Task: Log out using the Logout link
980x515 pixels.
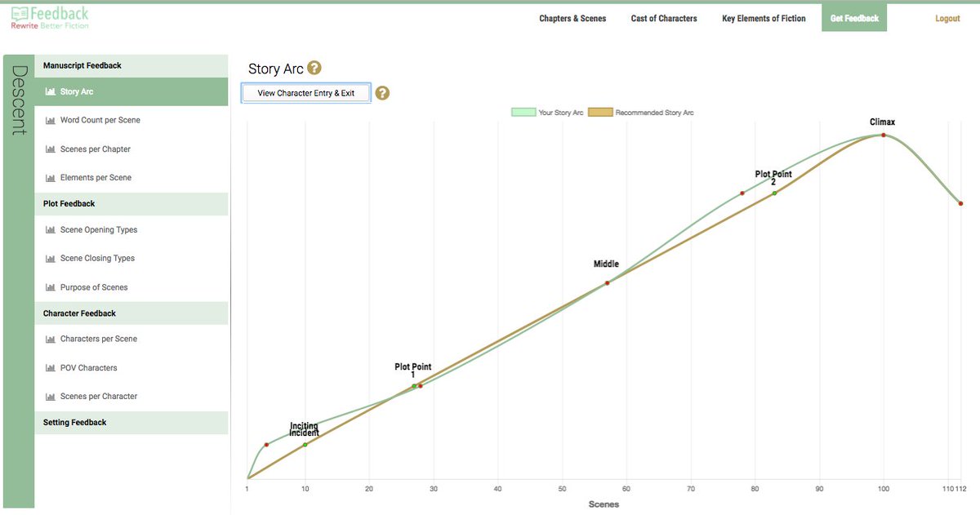Action: [x=947, y=18]
